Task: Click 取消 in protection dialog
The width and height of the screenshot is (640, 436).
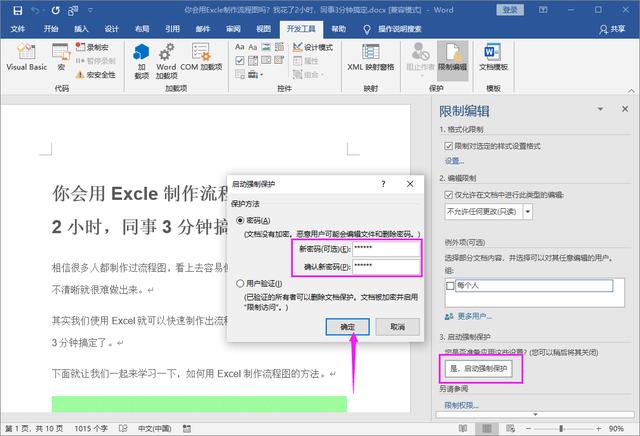Action: click(397, 327)
